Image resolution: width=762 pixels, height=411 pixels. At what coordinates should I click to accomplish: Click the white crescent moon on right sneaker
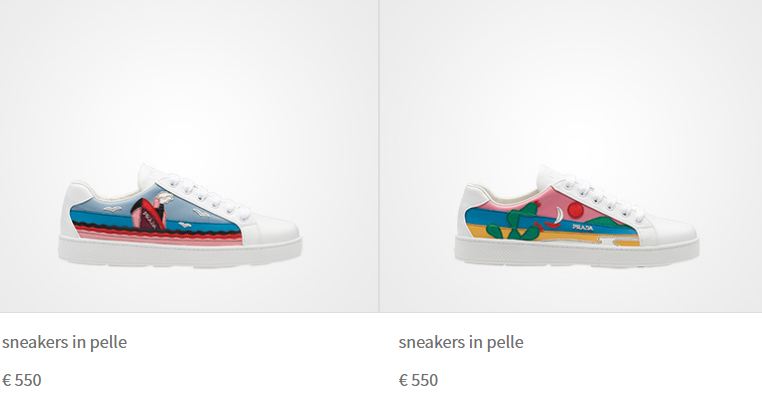pyautogui.click(x=560, y=214)
